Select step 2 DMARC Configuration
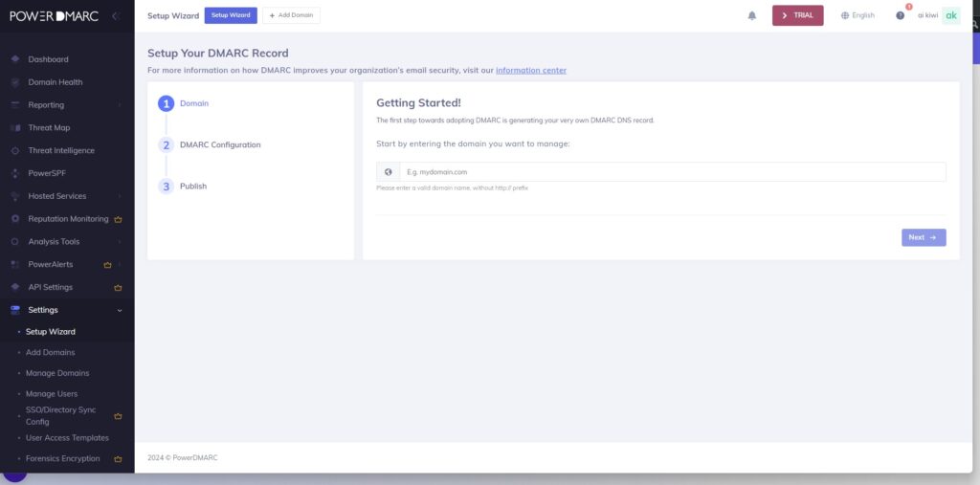This screenshot has width=980, height=485. 210,145
